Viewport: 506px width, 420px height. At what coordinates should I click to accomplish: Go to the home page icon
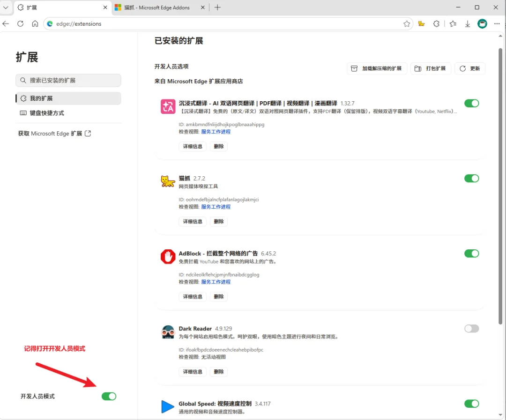click(35, 23)
